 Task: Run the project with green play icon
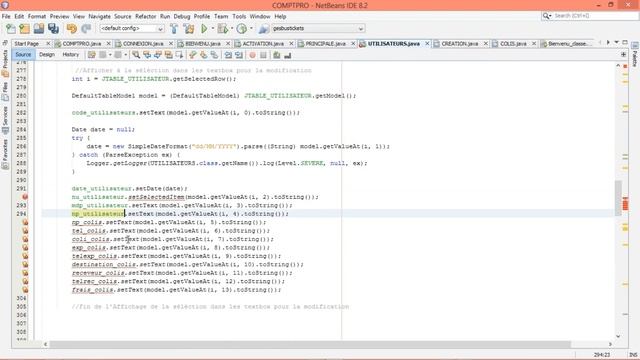[x=204, y=29]
